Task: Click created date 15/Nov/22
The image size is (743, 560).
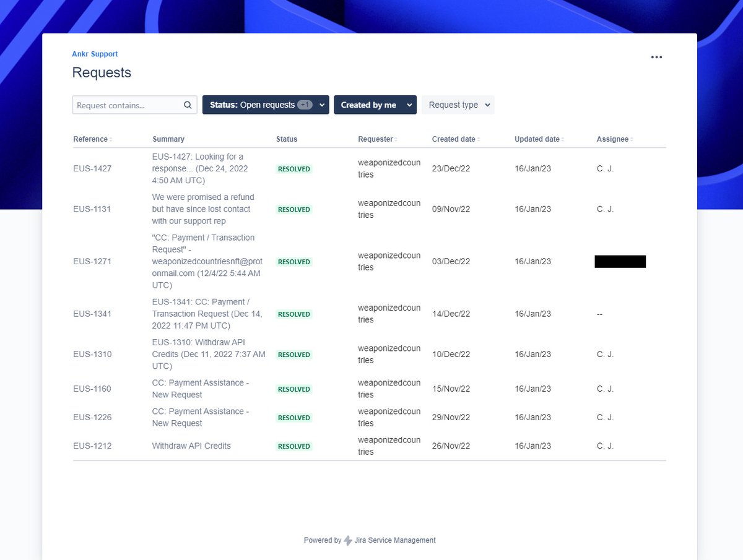Action: [x=451, y=389]
